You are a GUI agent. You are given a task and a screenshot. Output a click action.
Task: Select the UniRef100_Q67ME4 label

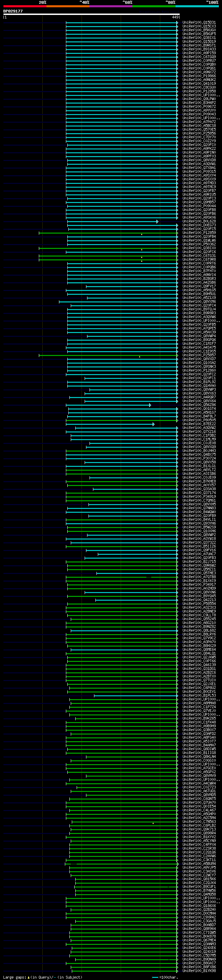(199, 940)
